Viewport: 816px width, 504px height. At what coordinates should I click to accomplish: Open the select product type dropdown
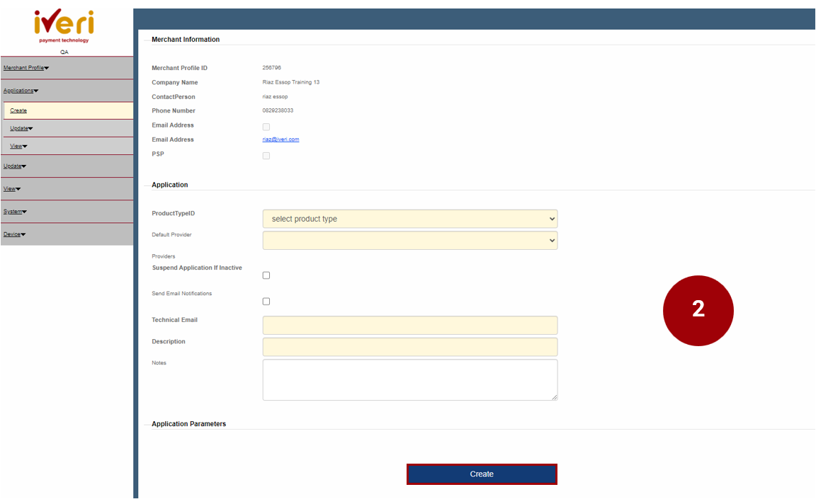[x=409, y=219]
